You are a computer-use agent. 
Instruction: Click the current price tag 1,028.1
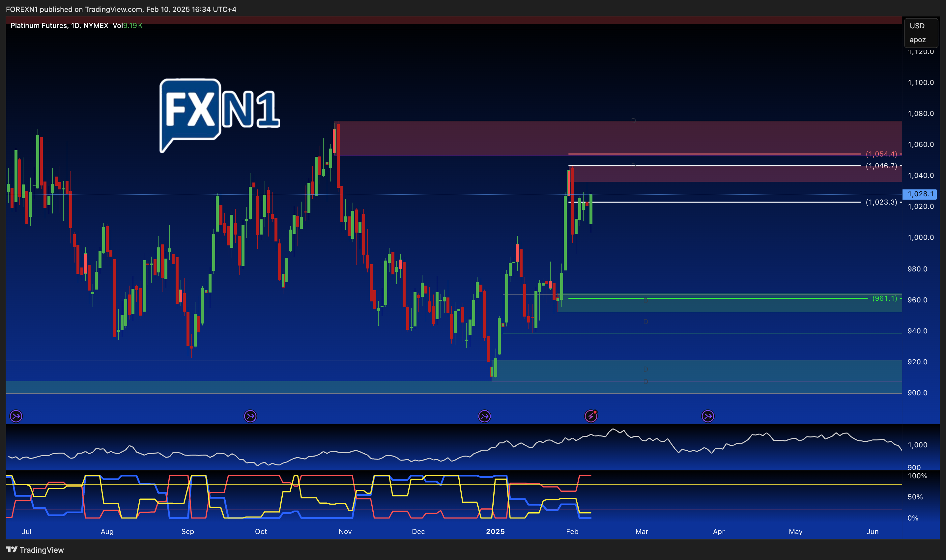point(920,194)
